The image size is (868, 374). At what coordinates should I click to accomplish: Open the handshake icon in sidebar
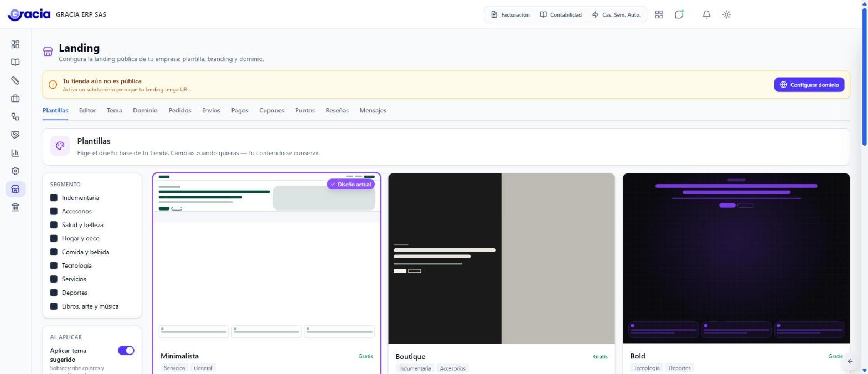coord(15,135)
